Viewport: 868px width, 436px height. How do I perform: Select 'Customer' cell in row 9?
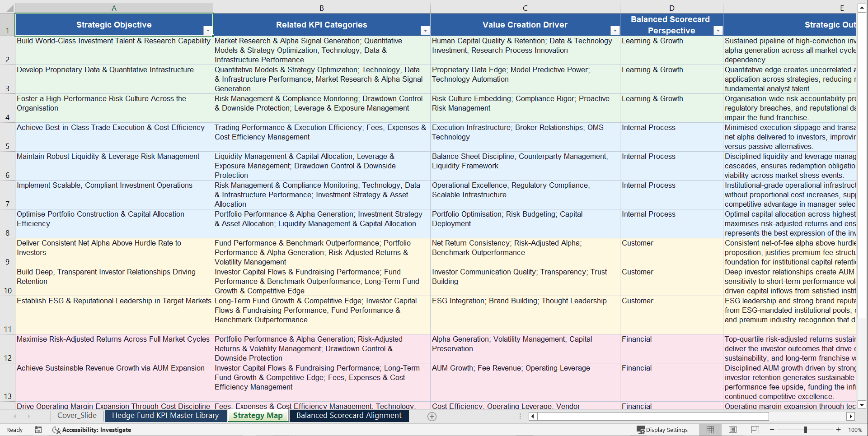[x=671, y=253]
